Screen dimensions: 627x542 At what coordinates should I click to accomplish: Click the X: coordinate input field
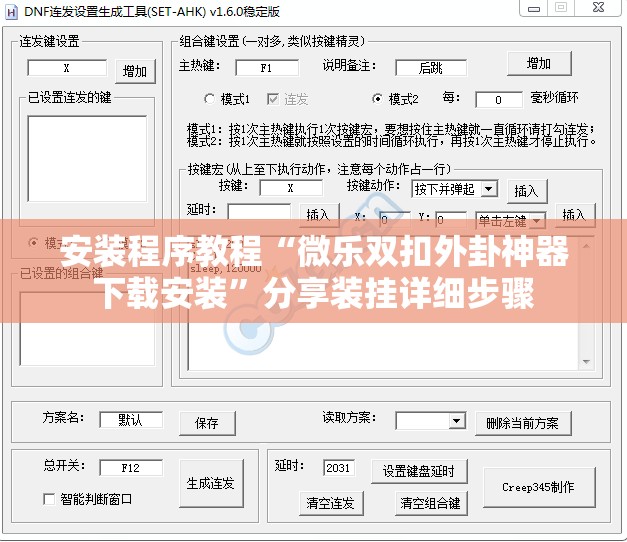[395, 219]
